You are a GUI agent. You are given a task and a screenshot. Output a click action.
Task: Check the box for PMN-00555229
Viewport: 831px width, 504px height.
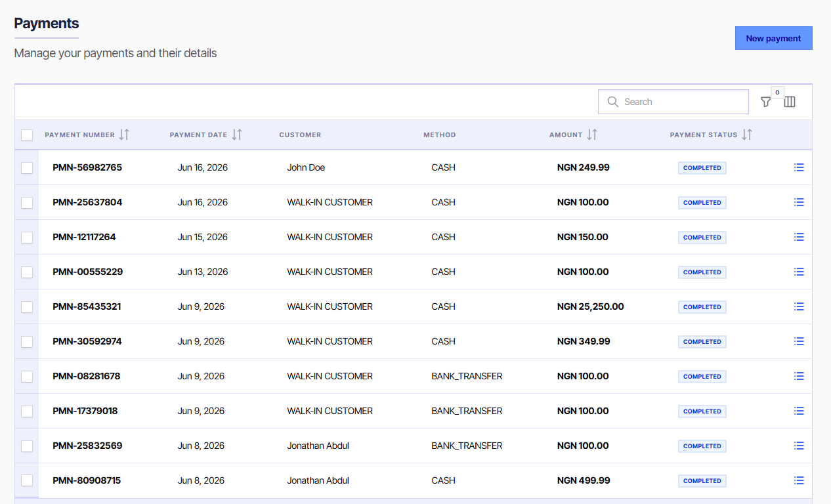tap(27, 272)
